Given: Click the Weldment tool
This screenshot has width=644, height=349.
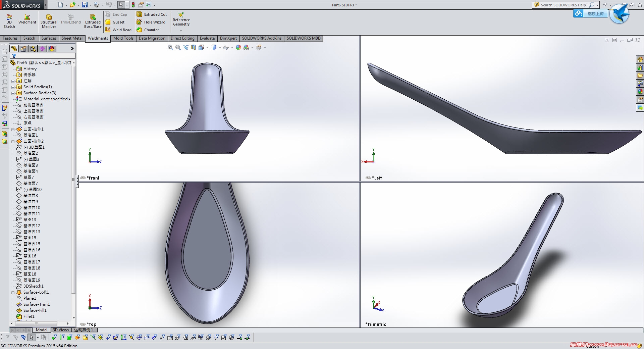Looking at the screenshot, I should click(27, 19).
